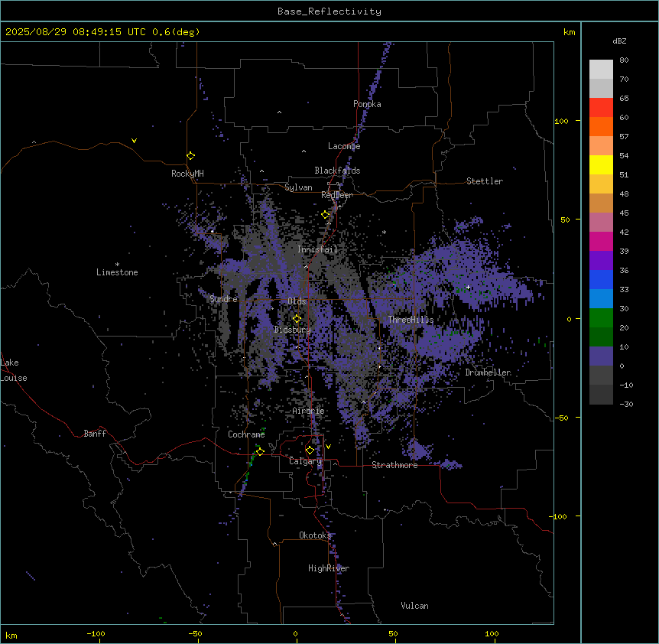
Task: Click the km unit label at bottom left
Action: [11, 635]
